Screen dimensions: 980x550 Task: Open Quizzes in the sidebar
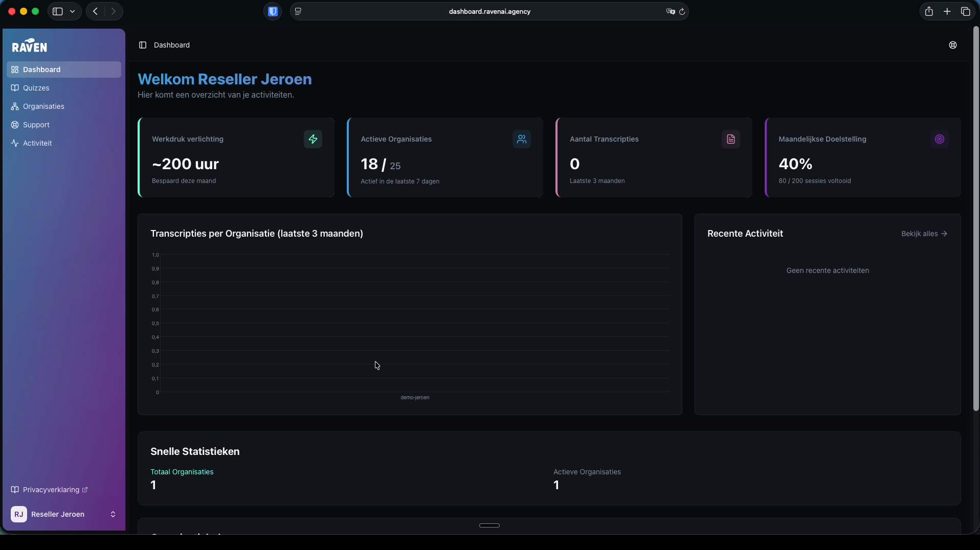(36, 88)
